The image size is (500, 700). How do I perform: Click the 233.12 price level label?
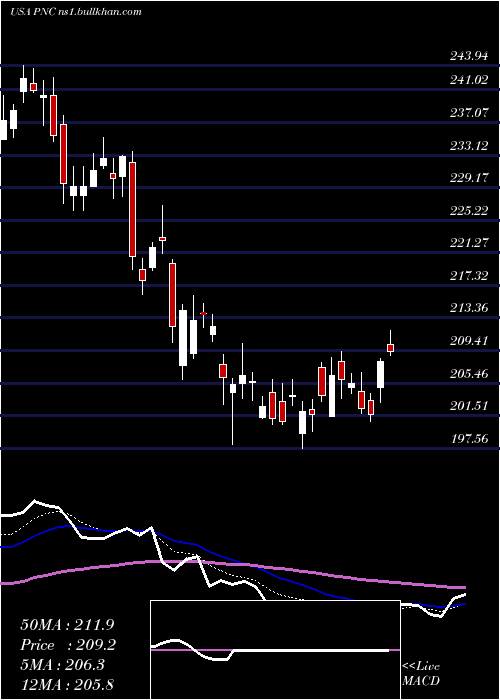[x=468, y=146]
